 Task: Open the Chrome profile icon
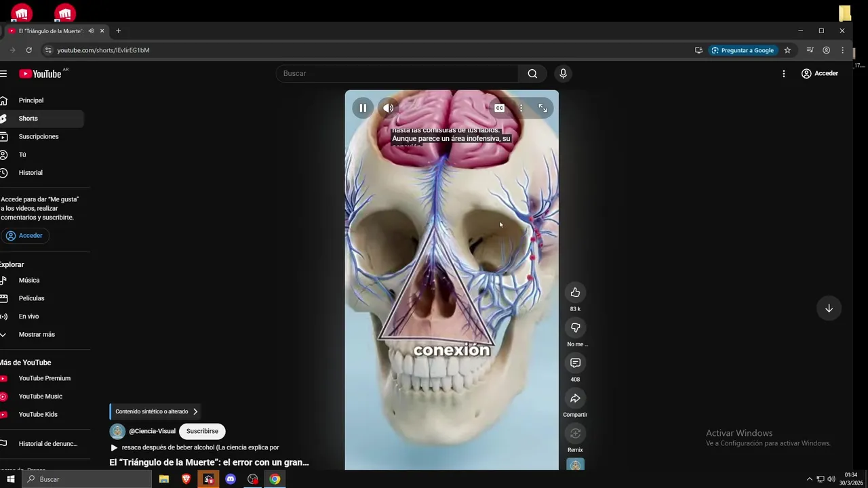826,50
